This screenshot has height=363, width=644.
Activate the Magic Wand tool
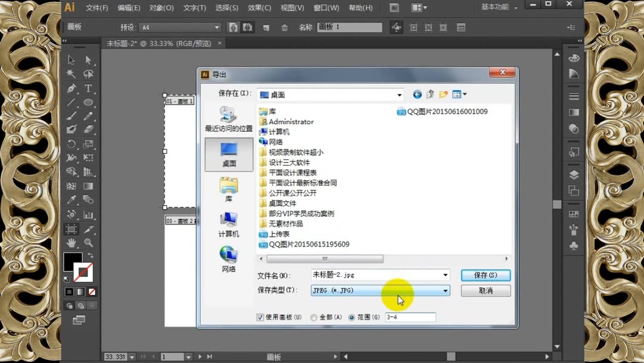[71, 73]
